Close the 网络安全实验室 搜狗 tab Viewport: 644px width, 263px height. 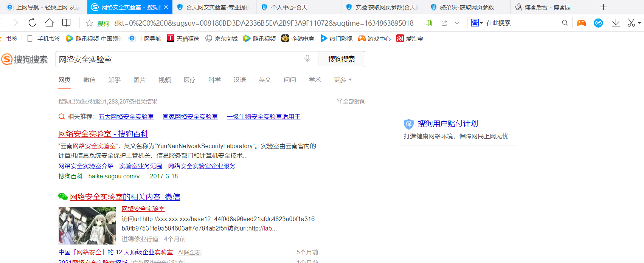(x=166, y=7)
